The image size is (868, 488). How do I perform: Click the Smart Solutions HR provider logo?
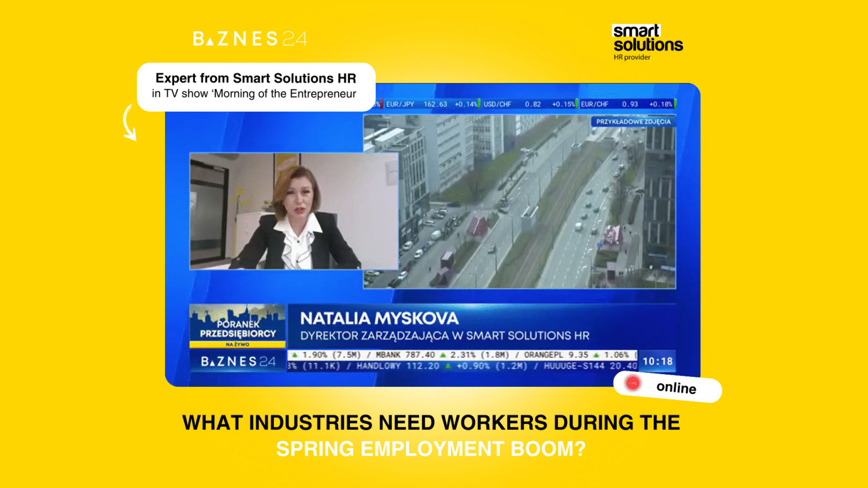(x=648, y=42)
